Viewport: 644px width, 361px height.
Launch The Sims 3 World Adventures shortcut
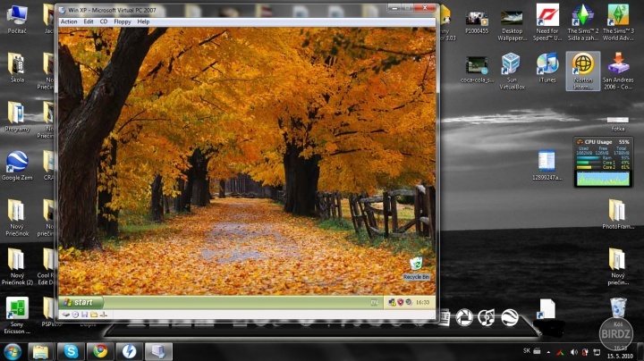tap(618, 22)
